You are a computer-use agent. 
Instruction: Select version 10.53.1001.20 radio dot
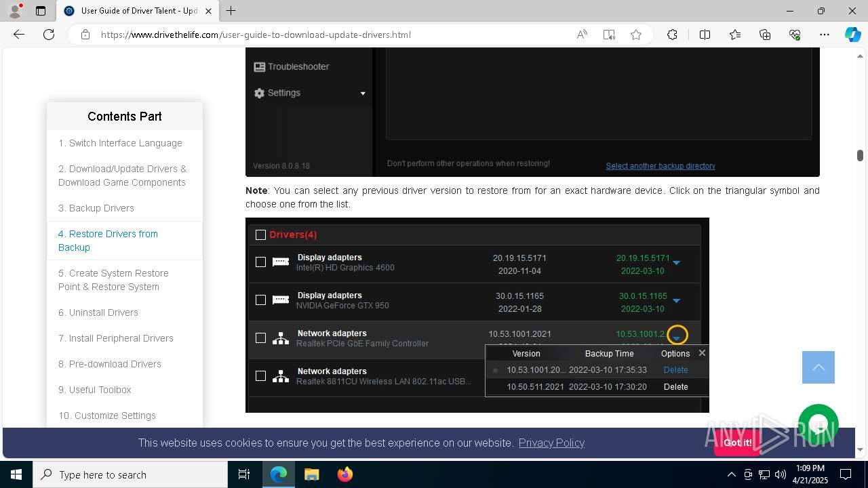tap(496, 370)
